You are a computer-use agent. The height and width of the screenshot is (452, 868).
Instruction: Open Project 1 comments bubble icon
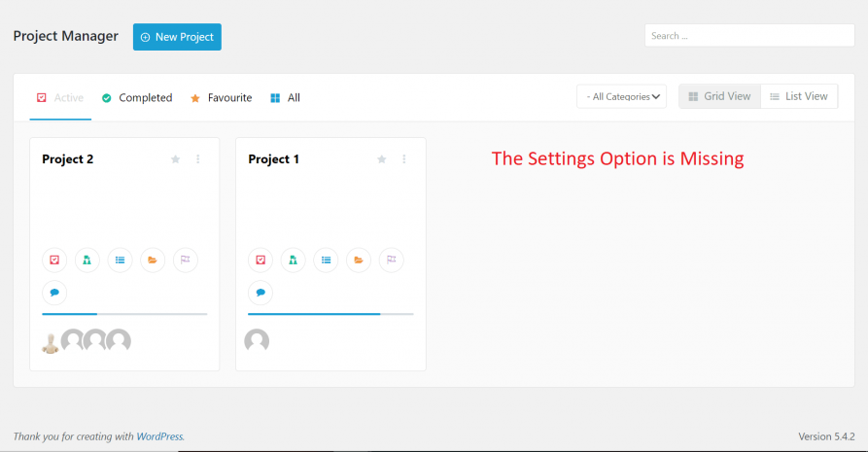[x=260, y=293]
